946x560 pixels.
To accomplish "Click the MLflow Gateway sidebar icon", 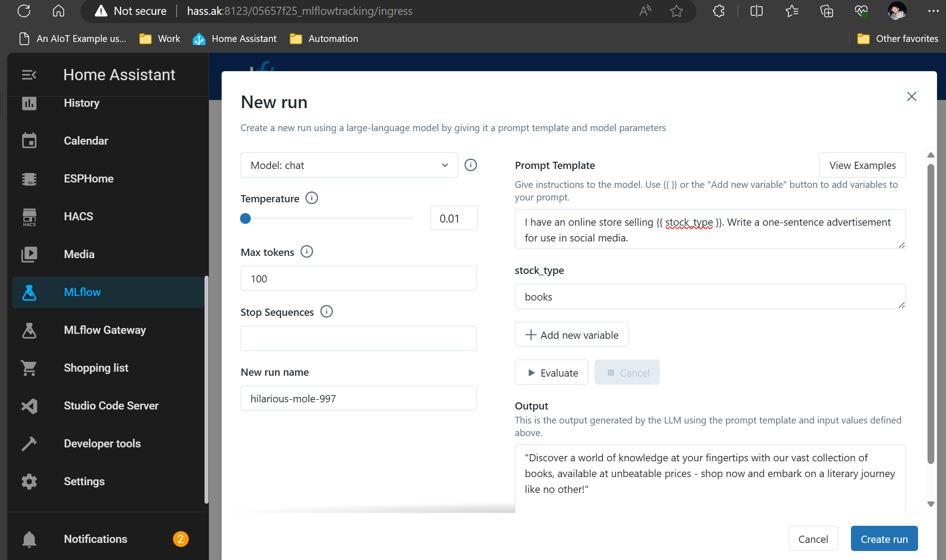I will [x=29, y=329].
